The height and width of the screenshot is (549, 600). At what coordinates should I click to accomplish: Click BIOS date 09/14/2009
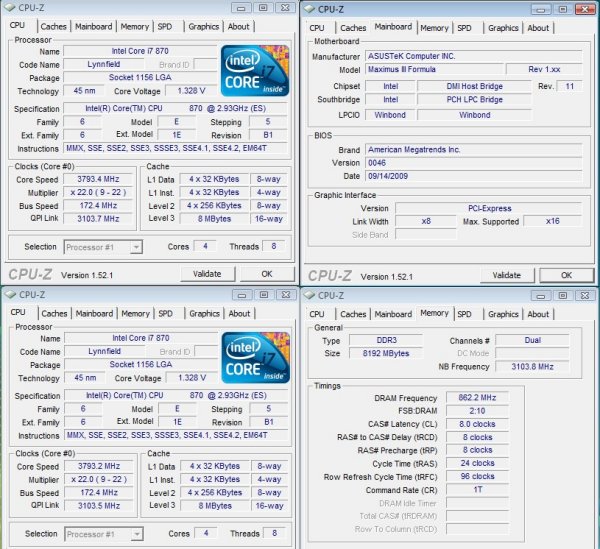(x=474, y=176)
